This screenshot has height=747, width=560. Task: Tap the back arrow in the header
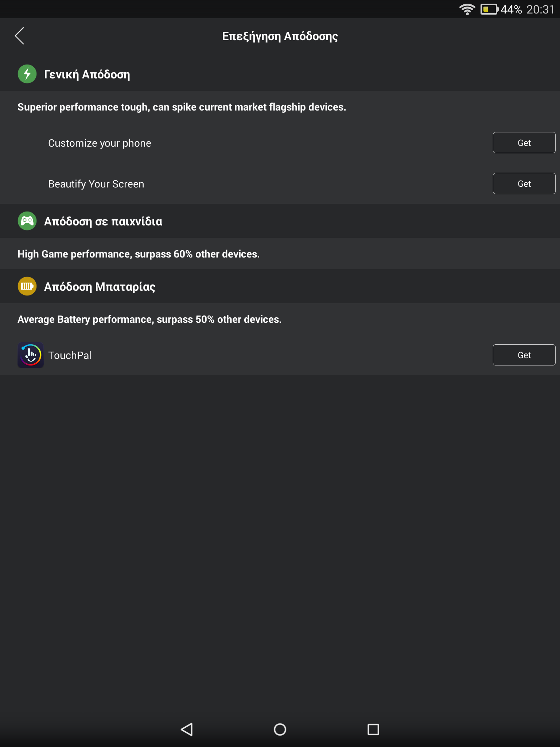pos(19,36)
